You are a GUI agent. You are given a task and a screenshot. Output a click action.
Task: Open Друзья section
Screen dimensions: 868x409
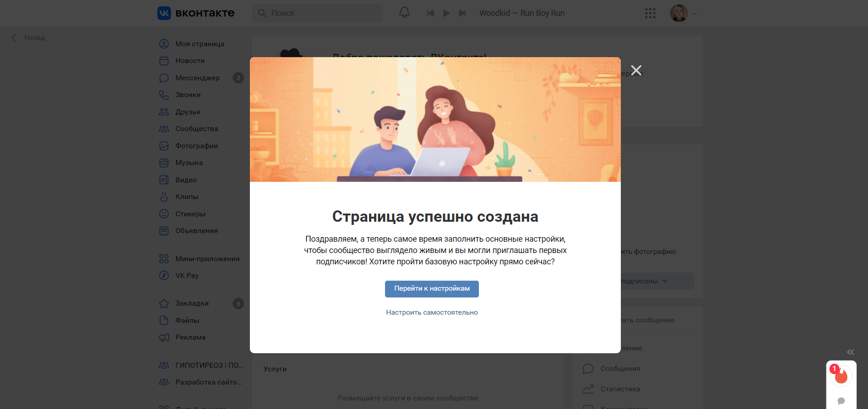[188, 112]
